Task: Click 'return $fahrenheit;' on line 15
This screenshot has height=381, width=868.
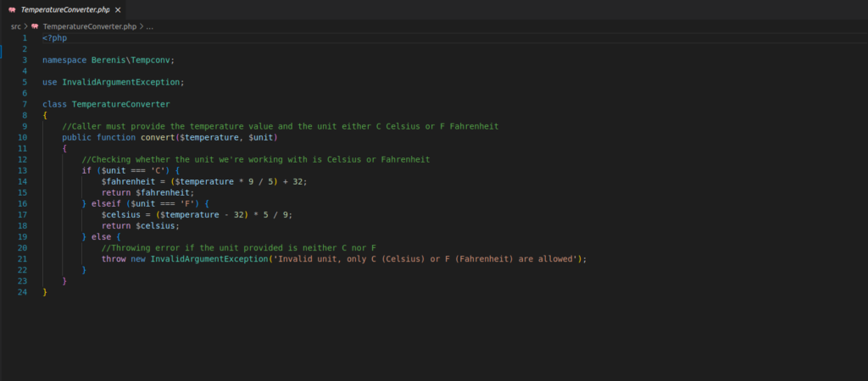Action: click(148, 193)
